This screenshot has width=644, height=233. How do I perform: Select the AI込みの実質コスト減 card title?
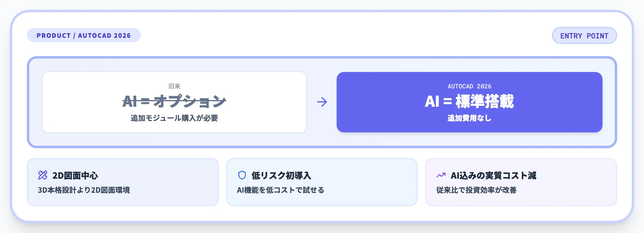click(493, 176)
